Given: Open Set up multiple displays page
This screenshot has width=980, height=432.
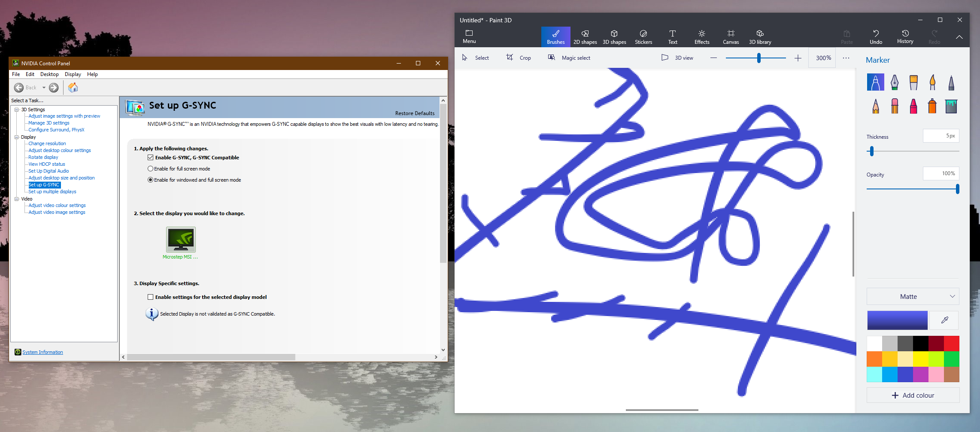Looking at the screenshot, I should pos(52,192).
